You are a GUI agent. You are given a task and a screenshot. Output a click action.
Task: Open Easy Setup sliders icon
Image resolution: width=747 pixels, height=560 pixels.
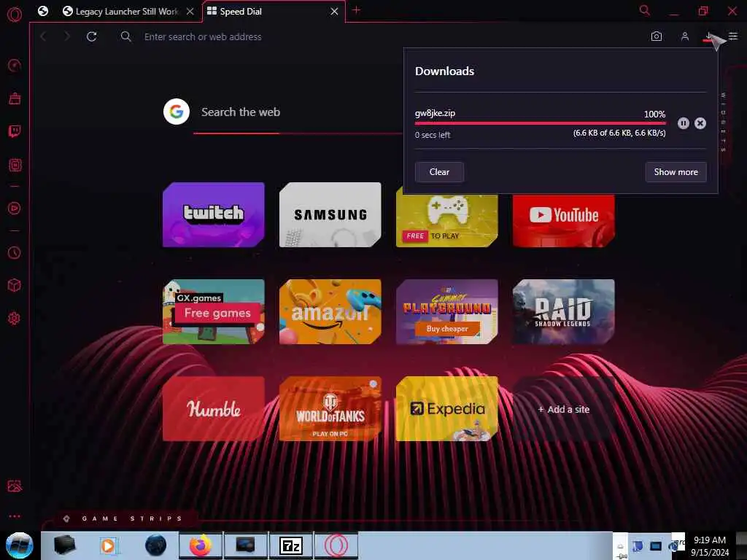[733, 36]
